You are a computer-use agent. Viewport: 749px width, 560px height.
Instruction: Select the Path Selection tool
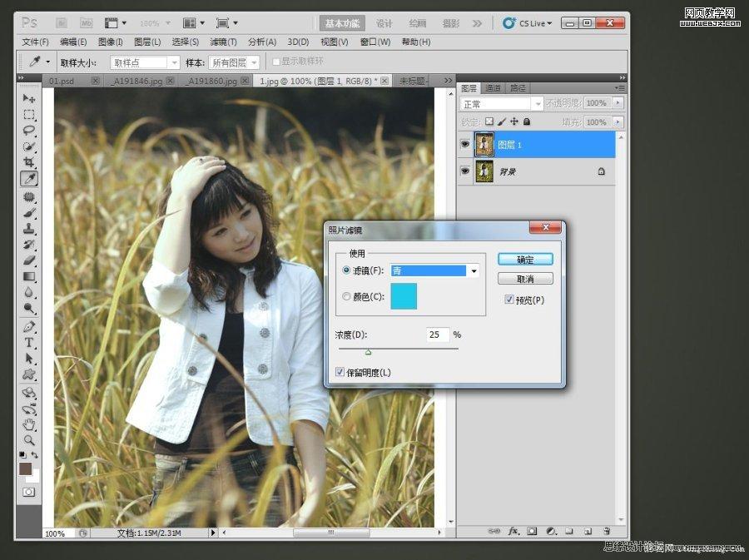coord(29,359)
